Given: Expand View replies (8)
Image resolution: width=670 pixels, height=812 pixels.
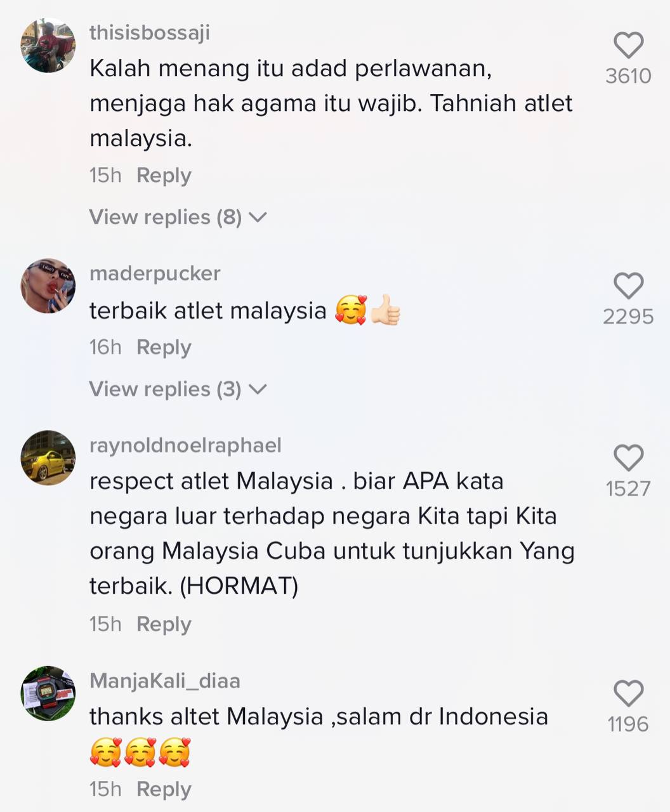Looking at the screenshot, I should (x=178, y=217).
